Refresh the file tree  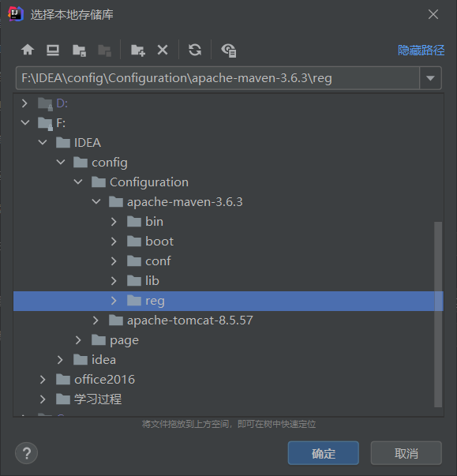(195, 50)
